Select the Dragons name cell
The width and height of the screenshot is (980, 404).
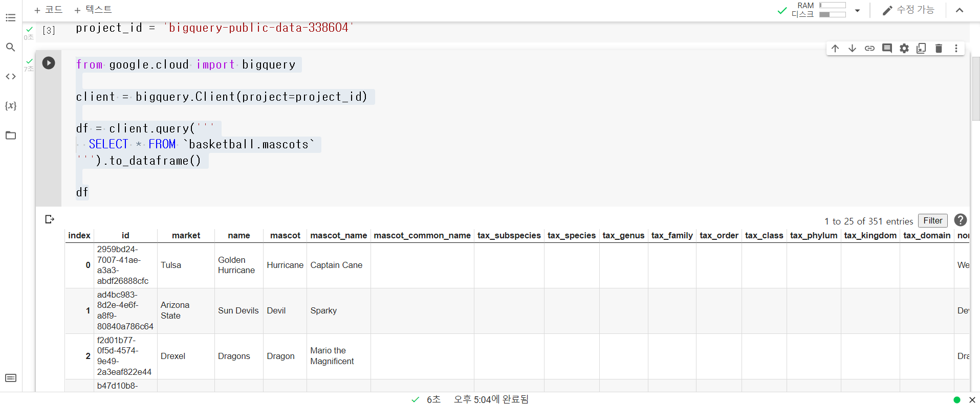coord(239,356)
